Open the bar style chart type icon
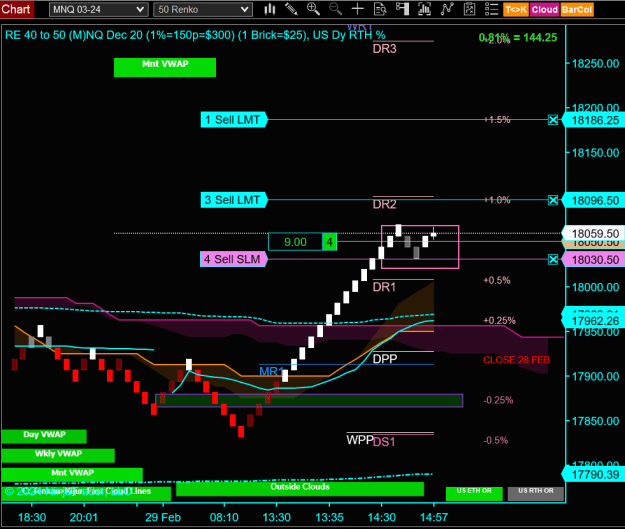Screen dimensions: 625x529 click(270, 9)
